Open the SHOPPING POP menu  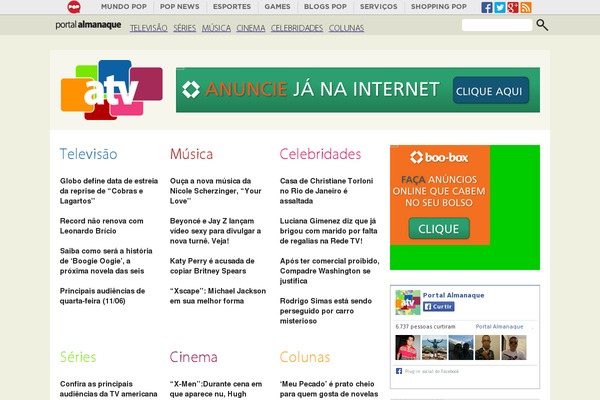pyautogui.click(x=439, y=7)
